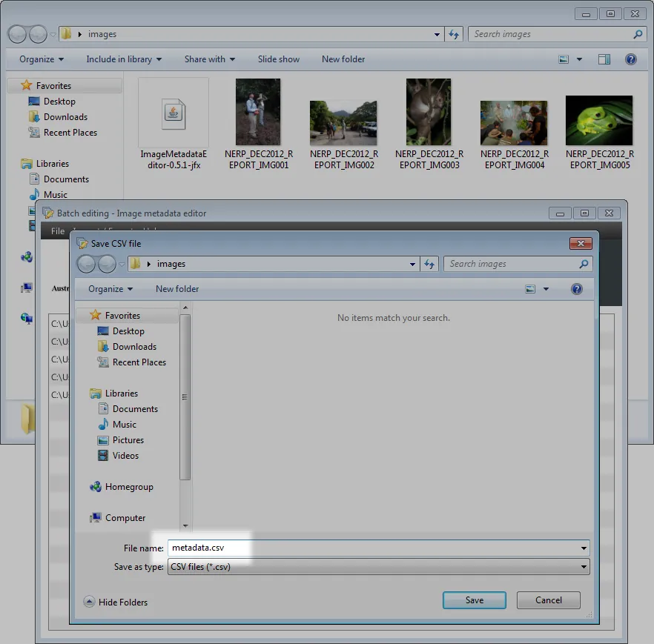Click Save in the Save CSV file dialog
Viewport: 654px width, 644px height.
475,600
